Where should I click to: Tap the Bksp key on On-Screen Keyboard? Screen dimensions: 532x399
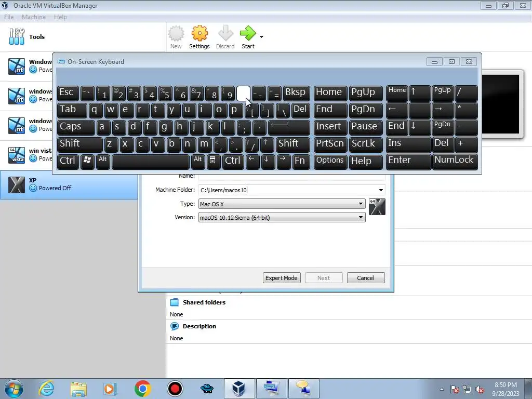click(x=296, y=93)
